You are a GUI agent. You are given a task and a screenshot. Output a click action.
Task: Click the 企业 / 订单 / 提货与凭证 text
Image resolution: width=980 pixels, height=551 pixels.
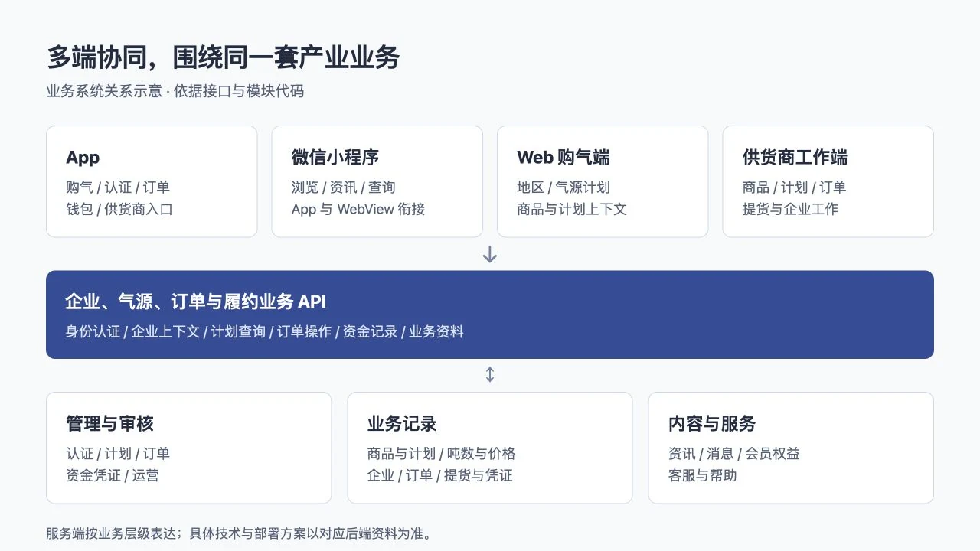(x=439, y=475)
